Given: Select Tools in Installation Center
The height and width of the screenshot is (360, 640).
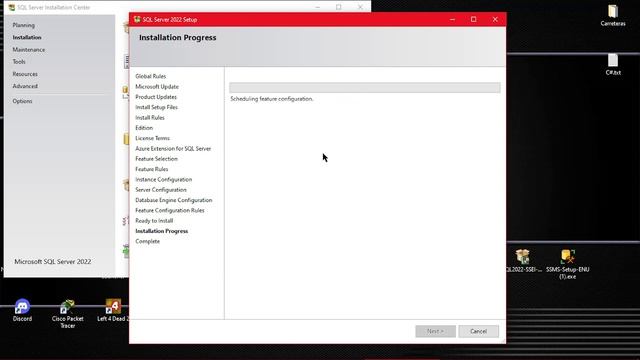Looking at the screenshot, I should (19, 62).
